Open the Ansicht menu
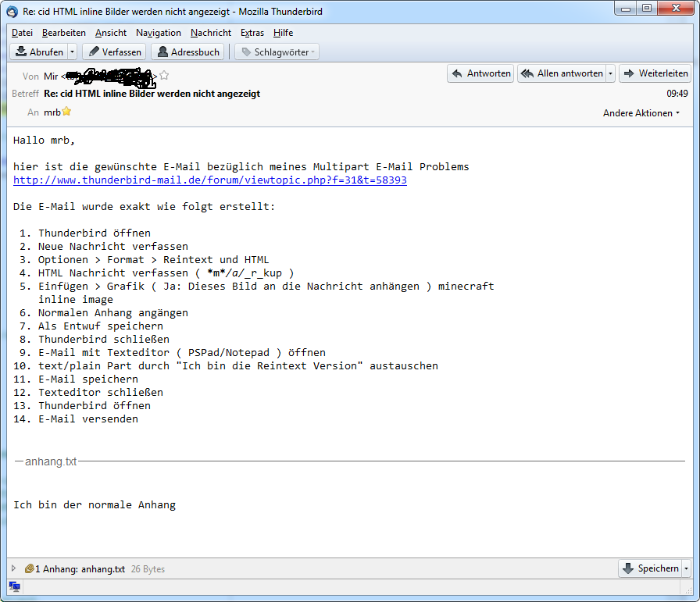 point(111,33)
